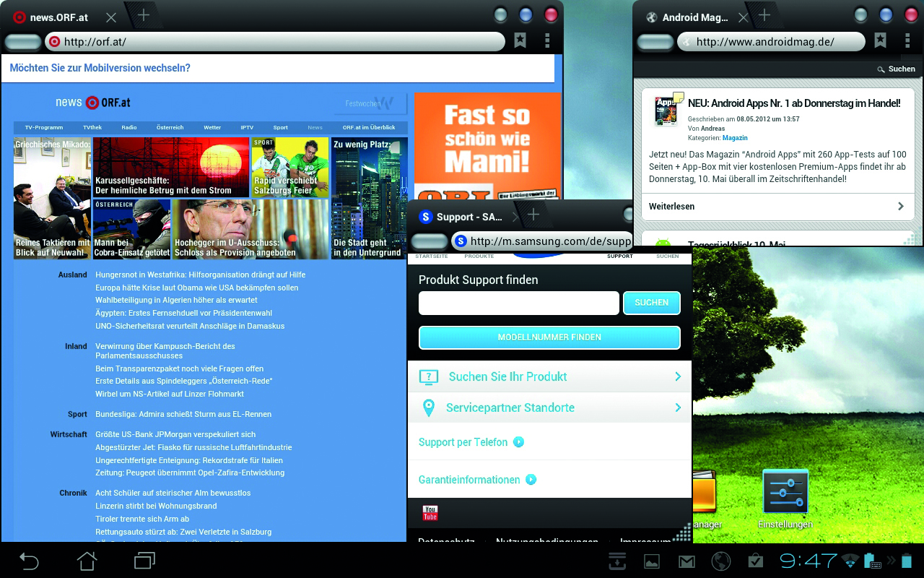Focus the m.samsung.com URL bar
The width and height of the screenshot is (924, 578).
[542, 241]
